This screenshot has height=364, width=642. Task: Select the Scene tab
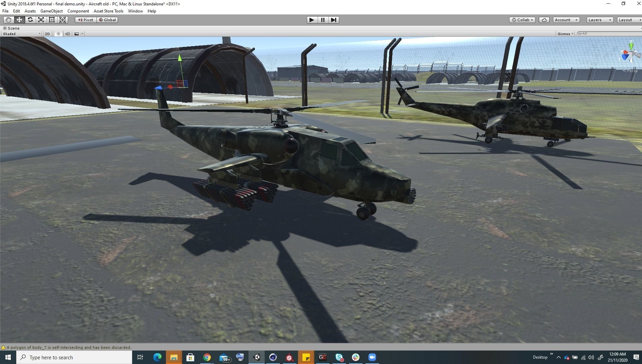[11, 28]
